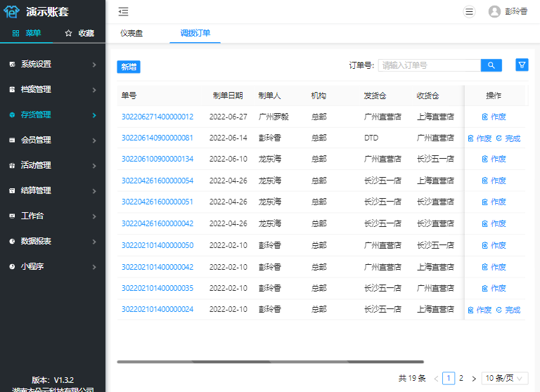
Task: Collapse the sidebar with the fold icon
Action: (x=123, y=12)
